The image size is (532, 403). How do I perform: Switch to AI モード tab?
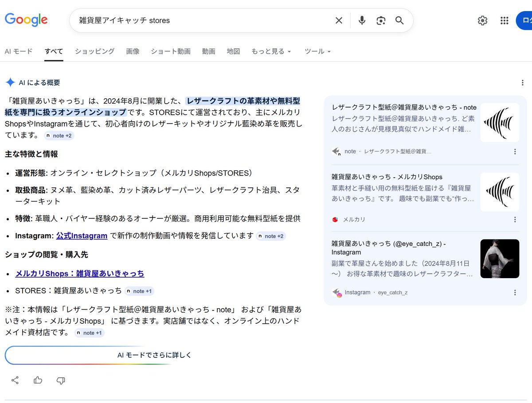coord(19,51)
